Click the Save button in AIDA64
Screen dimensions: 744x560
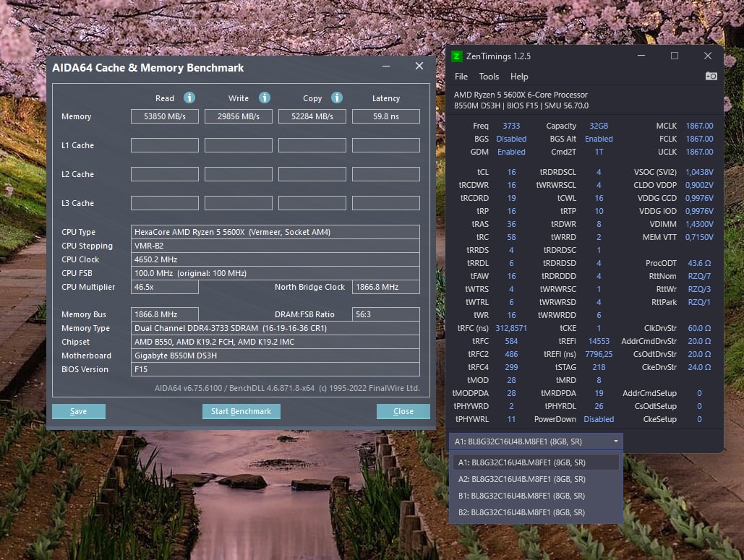(x=79, y=411)
